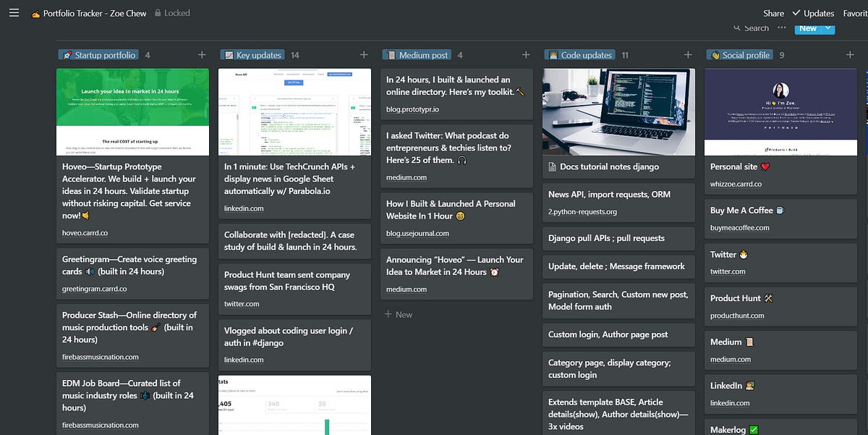This screenshot has height=435, width=868.
Task: Click the Portfolio Tracker - Zoe Chew title
Action: 90,13
